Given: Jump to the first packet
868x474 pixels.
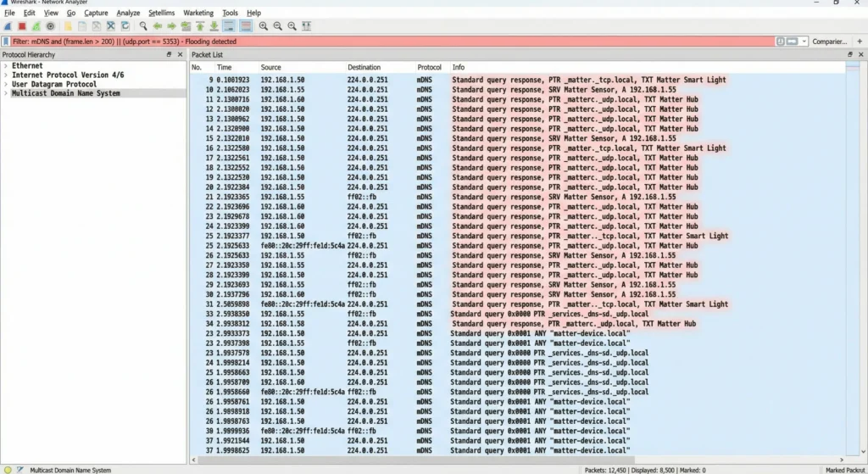Looking at the screenshot, I should click(200, 26).
